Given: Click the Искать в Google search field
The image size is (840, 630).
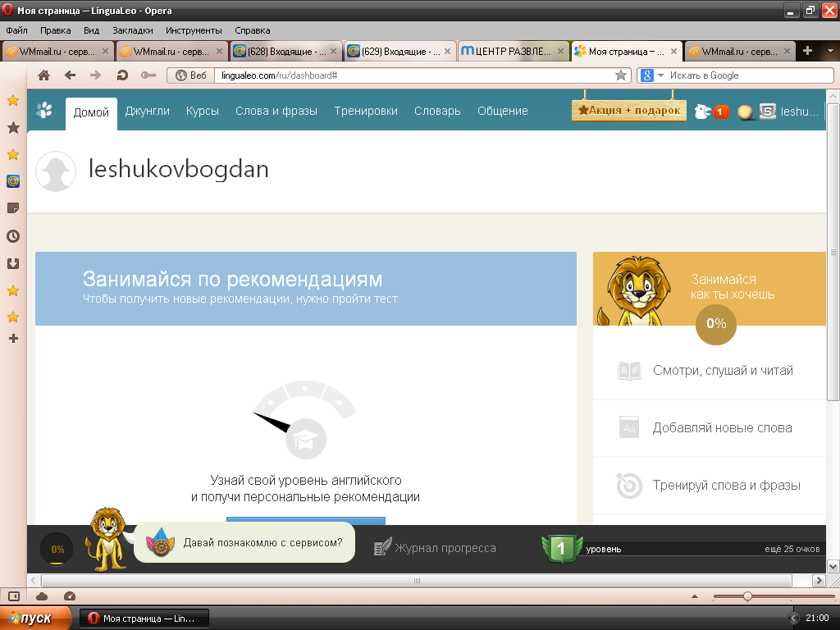Looking at the screenshot, I should click(x=750, y=75).
